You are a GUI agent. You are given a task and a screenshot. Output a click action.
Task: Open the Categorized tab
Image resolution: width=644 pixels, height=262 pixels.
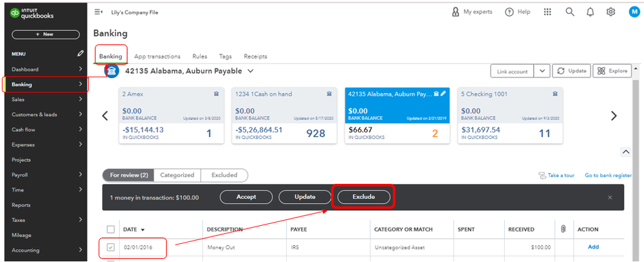pos(177,175)
